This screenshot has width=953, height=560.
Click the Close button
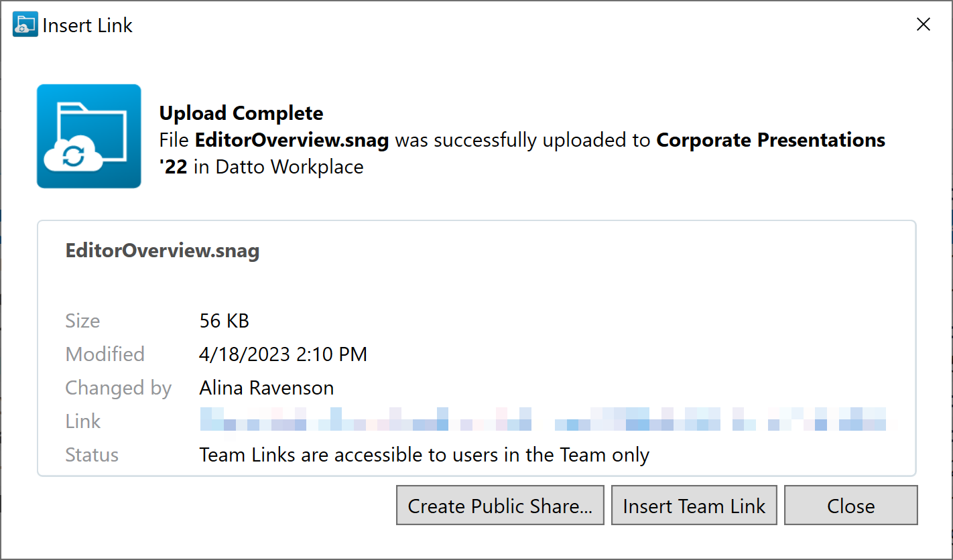pyautogui.click(x=850, y=506)
